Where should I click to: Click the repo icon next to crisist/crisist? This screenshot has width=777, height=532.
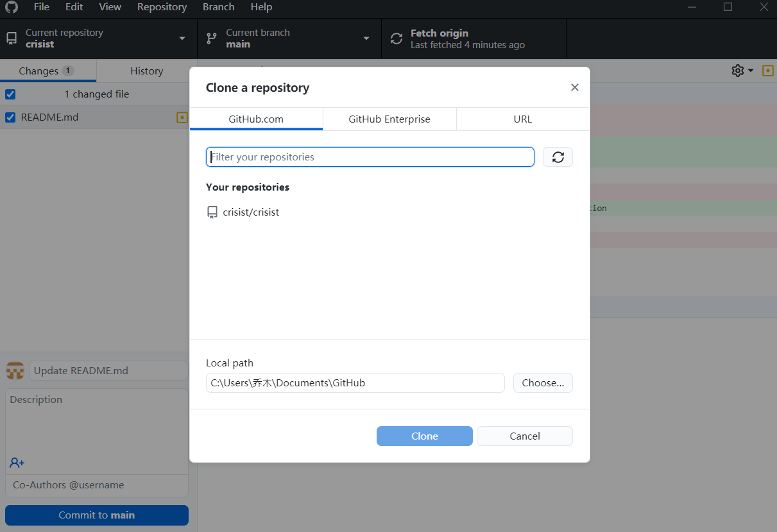click(212, 212)
